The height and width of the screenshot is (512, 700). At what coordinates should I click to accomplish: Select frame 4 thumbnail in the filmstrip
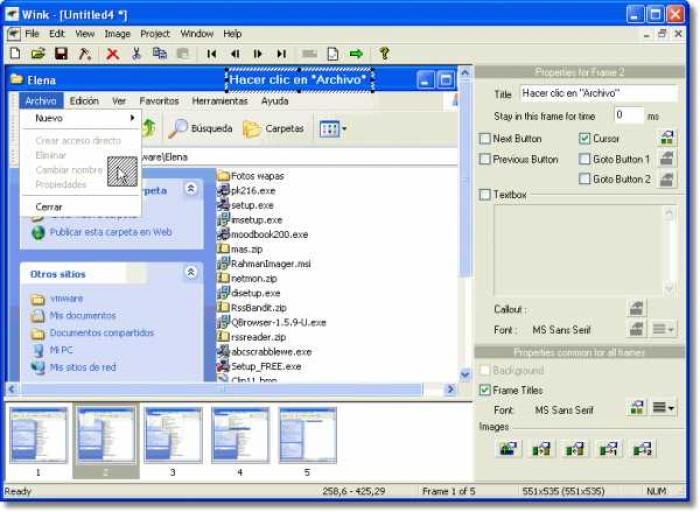[239, 435]
